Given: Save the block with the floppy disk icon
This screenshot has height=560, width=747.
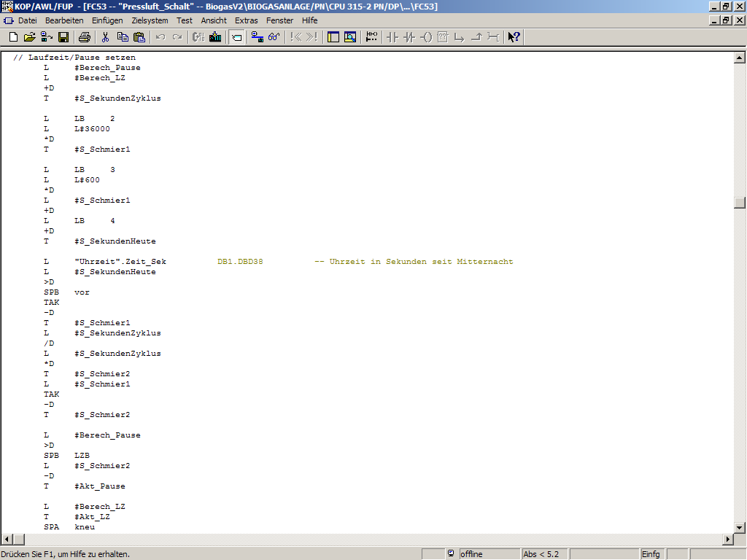Looking at the screenshot, I should 63,37.
